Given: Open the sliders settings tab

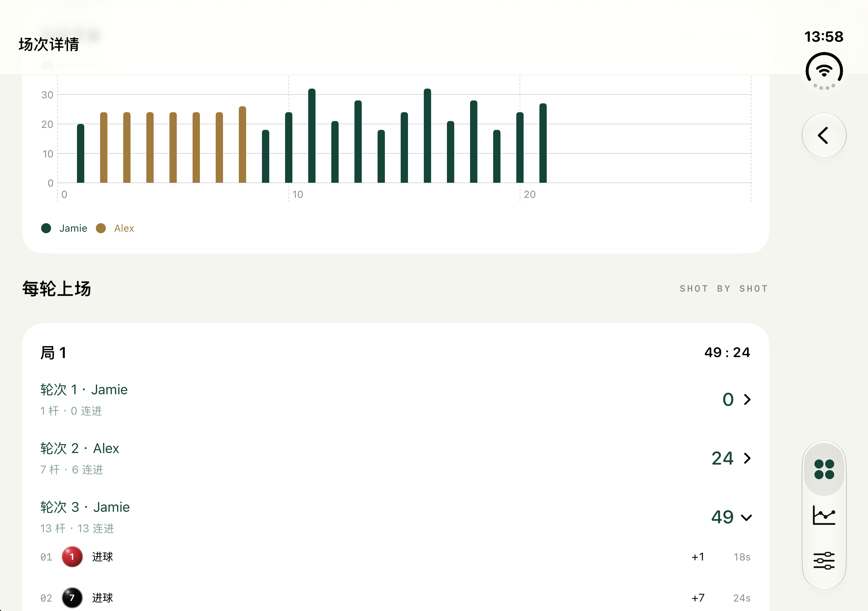Looking at the screenshot, I should (824, 560).
